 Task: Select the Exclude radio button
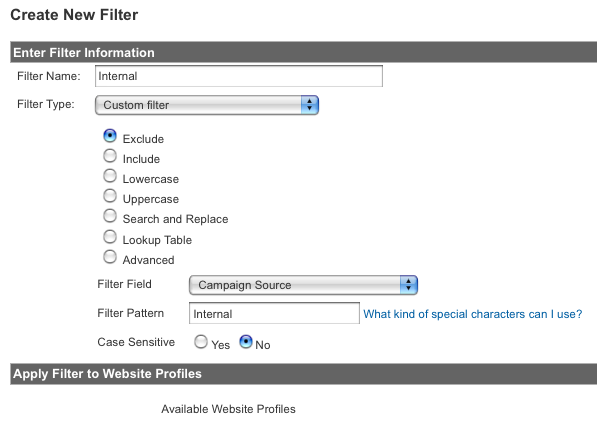coord(110,136)
